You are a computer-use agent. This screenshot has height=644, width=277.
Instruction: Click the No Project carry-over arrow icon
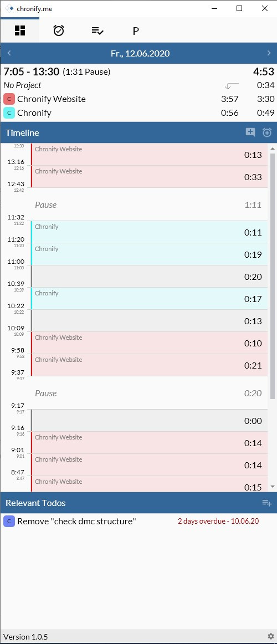click(x=232, y=85)
